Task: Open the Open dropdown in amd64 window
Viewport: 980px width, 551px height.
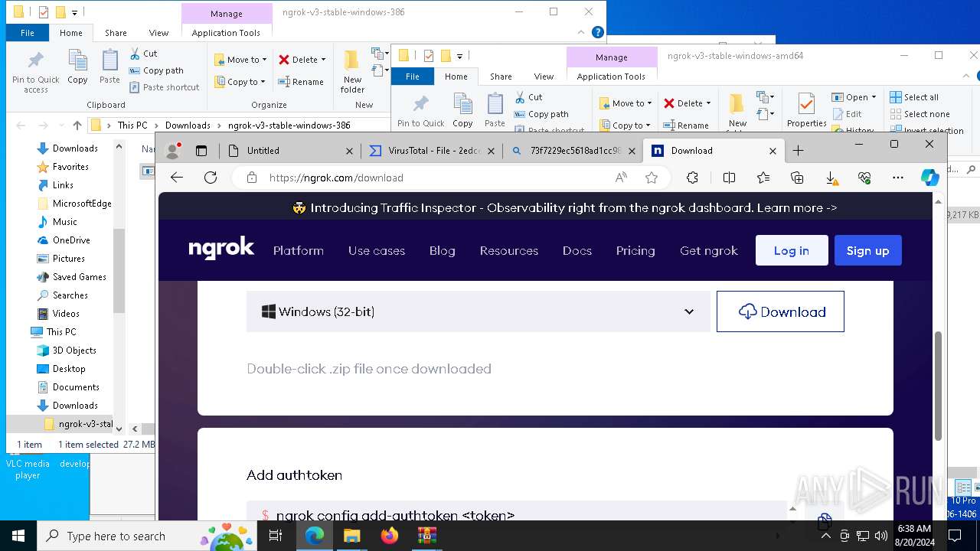Action: [x=854, y=97]
